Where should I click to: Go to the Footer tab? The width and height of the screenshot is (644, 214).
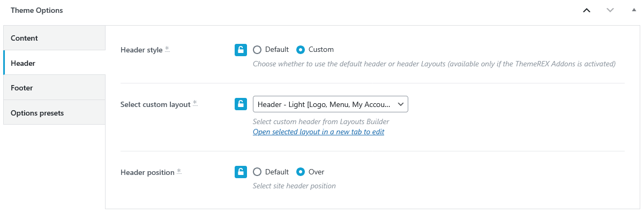coord(54,88)
